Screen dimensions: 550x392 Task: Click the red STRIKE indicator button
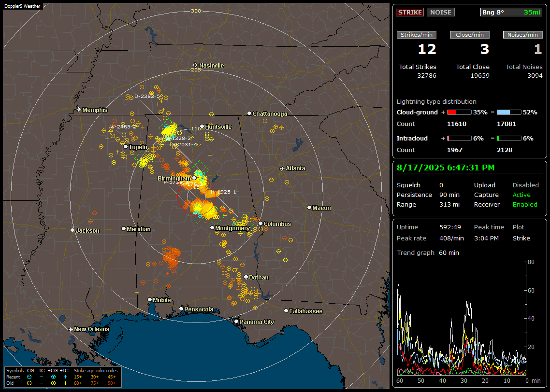pos(410,12)
